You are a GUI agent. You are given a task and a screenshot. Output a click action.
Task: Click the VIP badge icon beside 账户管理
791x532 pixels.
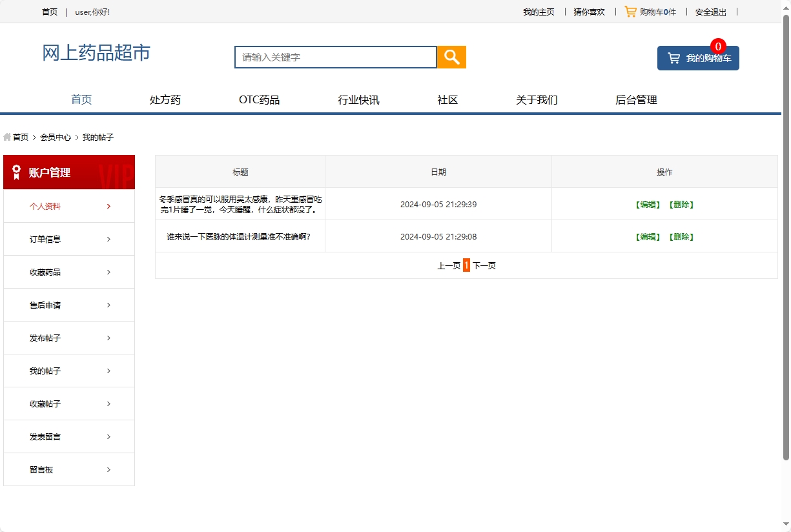click(x=17, y=172)
